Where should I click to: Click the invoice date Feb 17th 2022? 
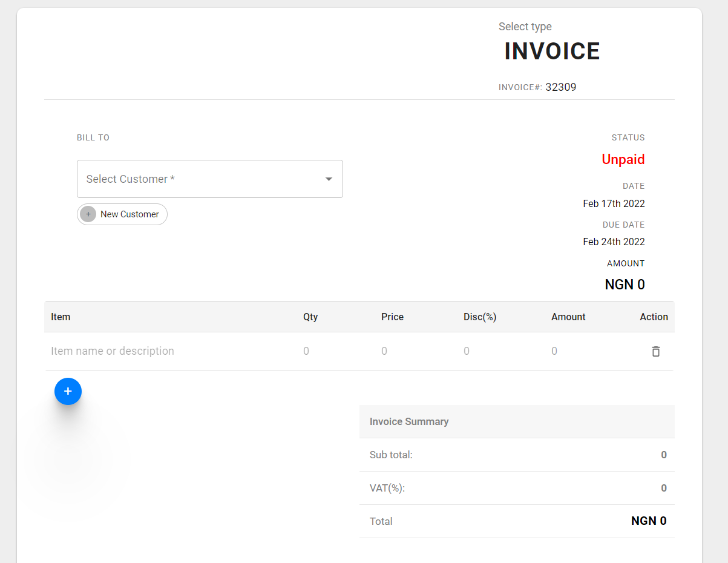614,203
